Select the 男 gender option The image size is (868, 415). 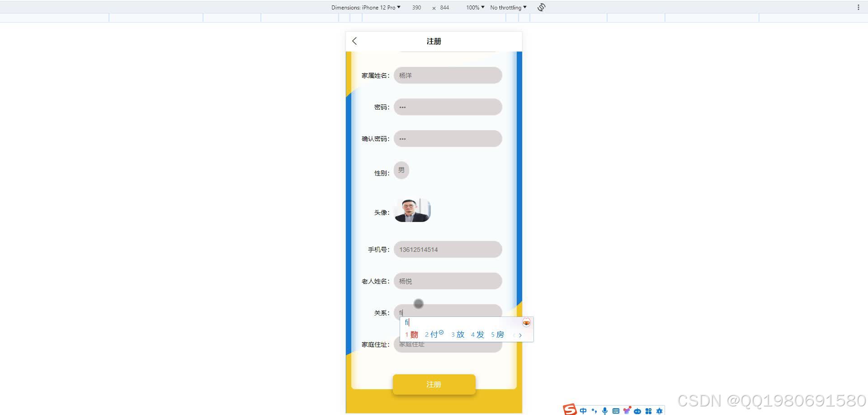[401, 170]
